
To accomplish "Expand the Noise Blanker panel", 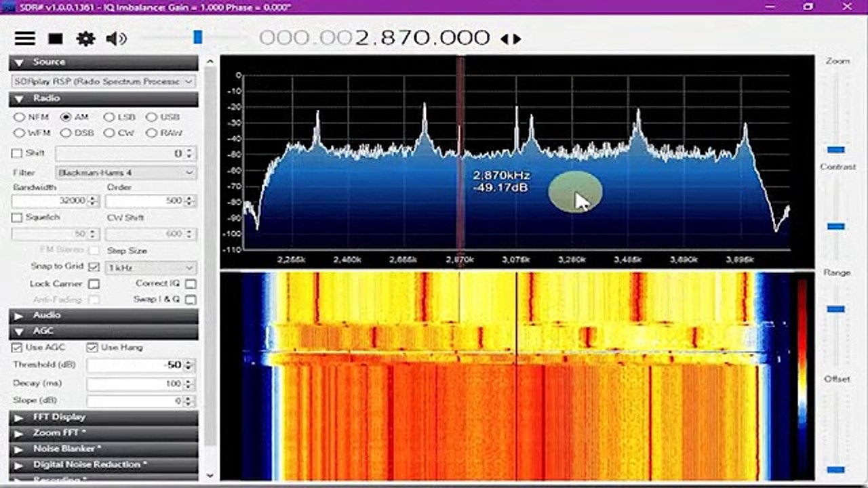I will pos(104,449).
